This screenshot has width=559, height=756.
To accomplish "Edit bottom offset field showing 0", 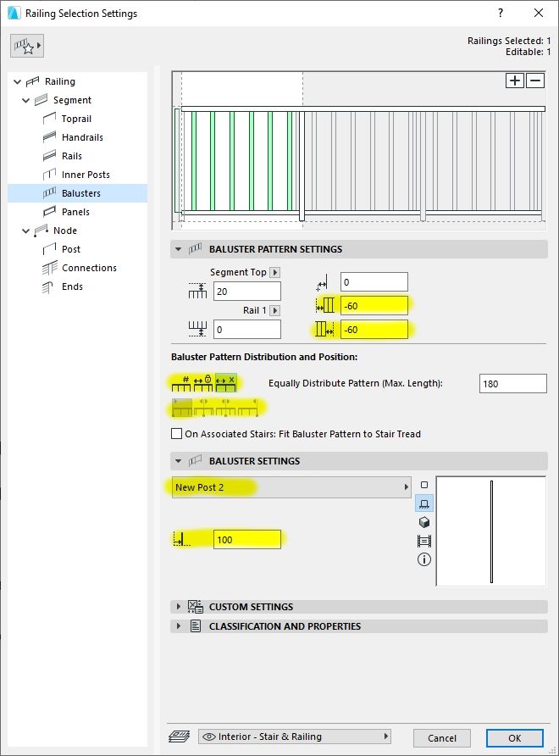I will coord(247,330).
